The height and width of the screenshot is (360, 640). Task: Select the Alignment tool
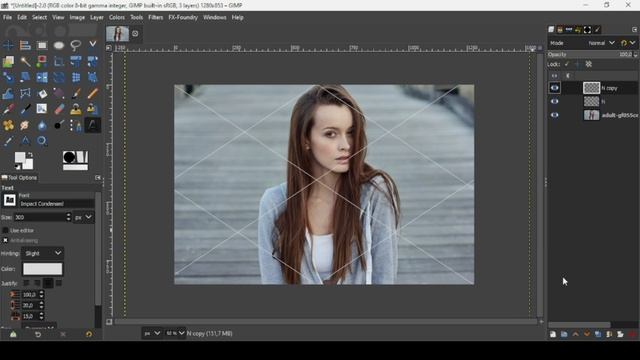(25, 45)
